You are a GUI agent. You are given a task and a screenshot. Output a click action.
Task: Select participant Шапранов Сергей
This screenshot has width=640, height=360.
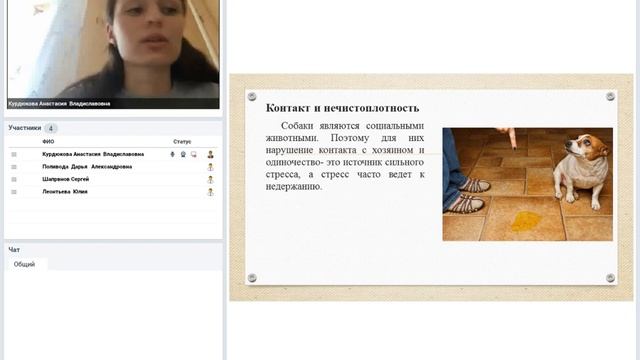[x=65, y=179]
